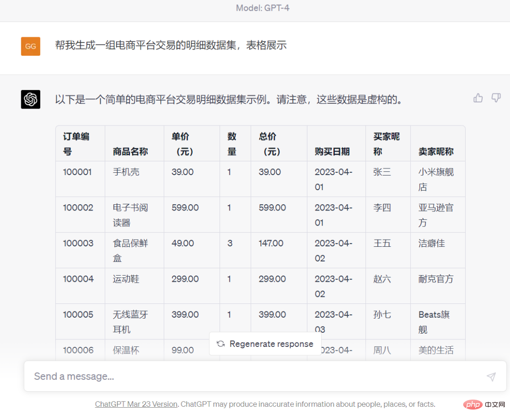510x420 pixels.
Task: Click the Model: GPT-4 label
Action: point(263,8)
